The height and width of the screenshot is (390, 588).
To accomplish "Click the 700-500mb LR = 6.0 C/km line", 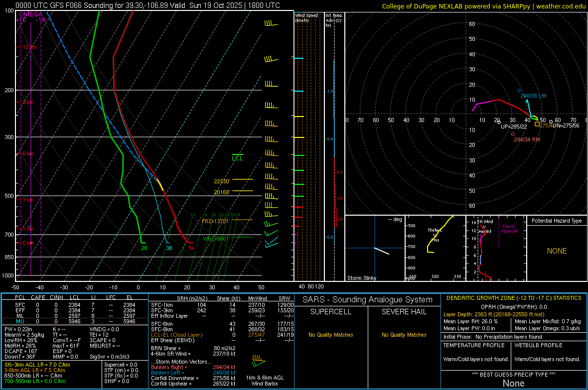I will [x=35, y=381].
